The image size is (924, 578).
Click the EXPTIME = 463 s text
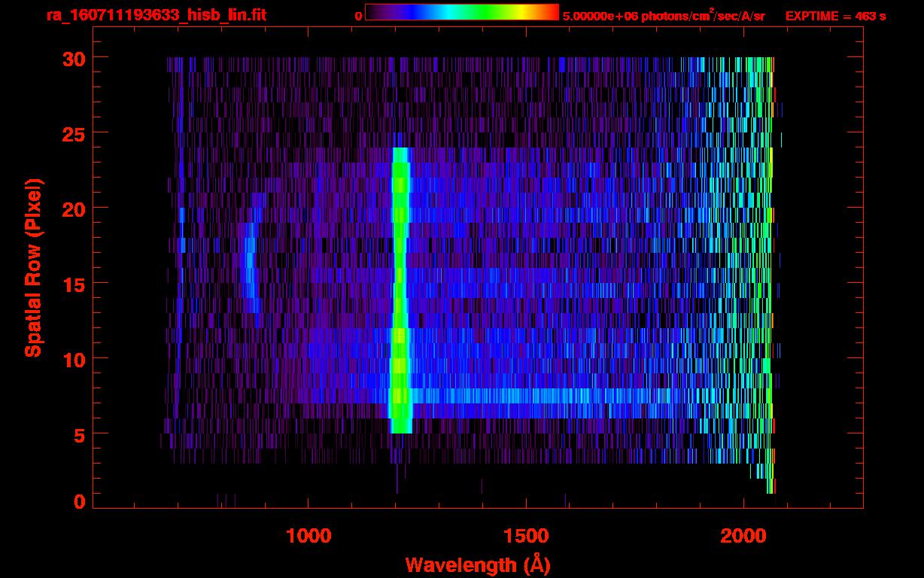click(835, 16)
